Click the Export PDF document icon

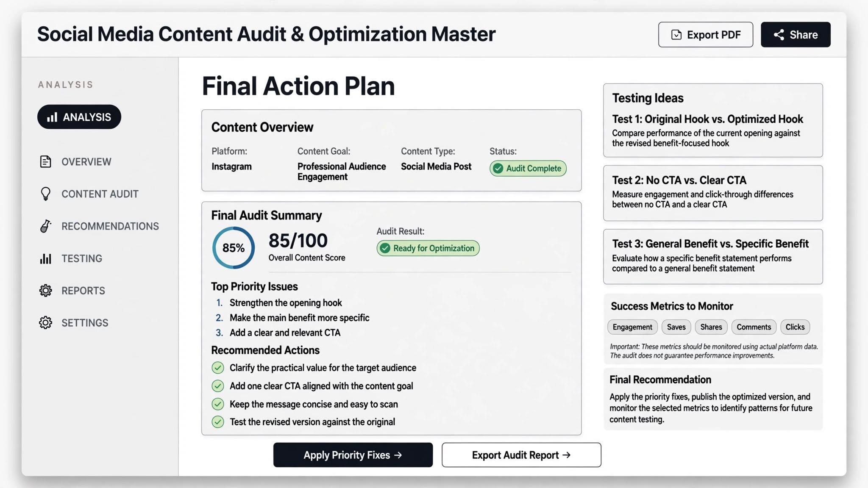pos(676,35)
